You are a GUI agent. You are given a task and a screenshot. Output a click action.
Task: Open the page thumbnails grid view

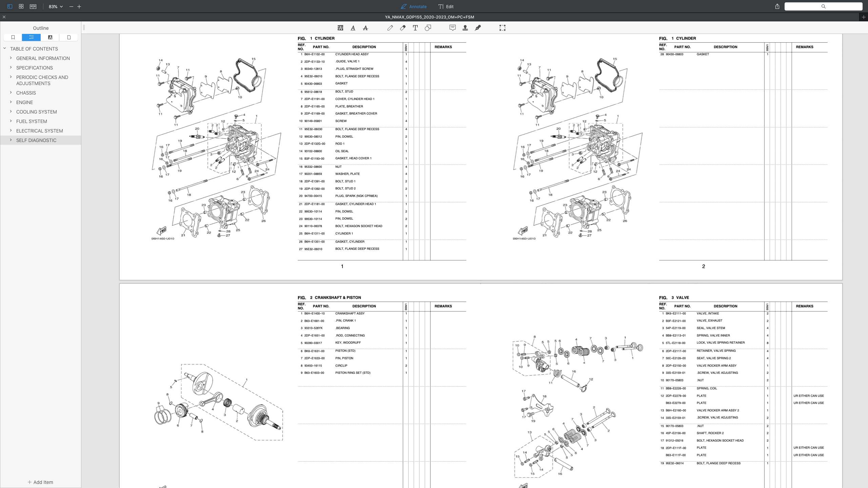[x=21, y=6]
